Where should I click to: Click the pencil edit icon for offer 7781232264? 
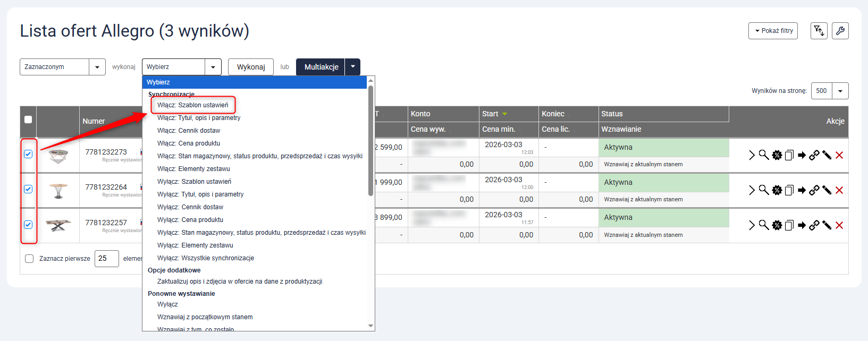click(x=827, y=190)
